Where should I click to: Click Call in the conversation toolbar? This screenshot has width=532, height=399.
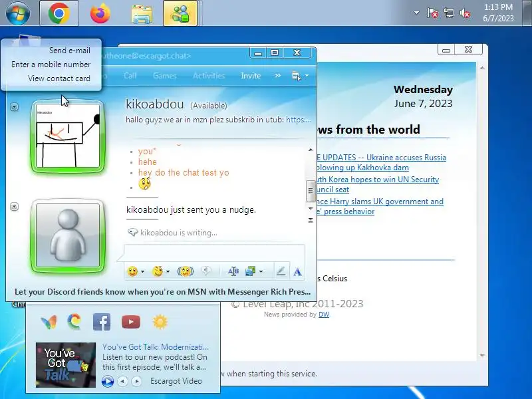click(130, 76)
